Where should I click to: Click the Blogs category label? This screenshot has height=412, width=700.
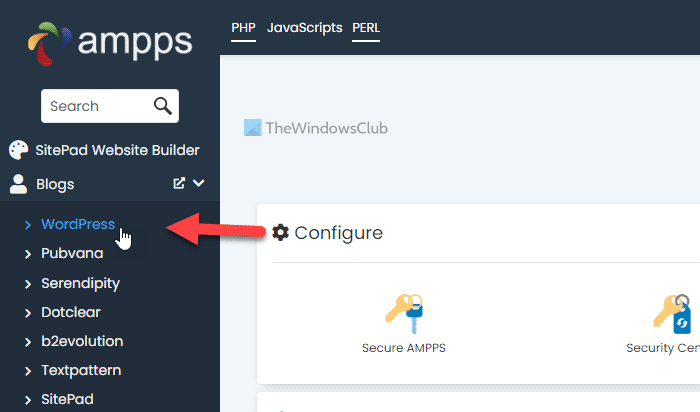(55, 184)
